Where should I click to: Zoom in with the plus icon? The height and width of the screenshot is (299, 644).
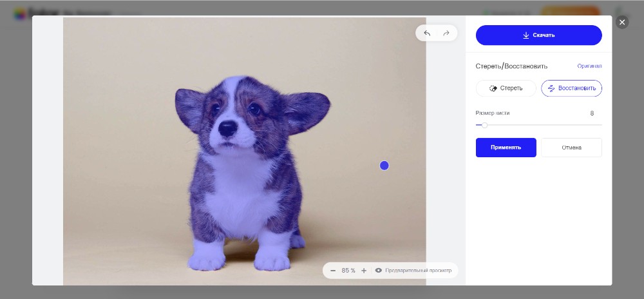tap(364, 271)
